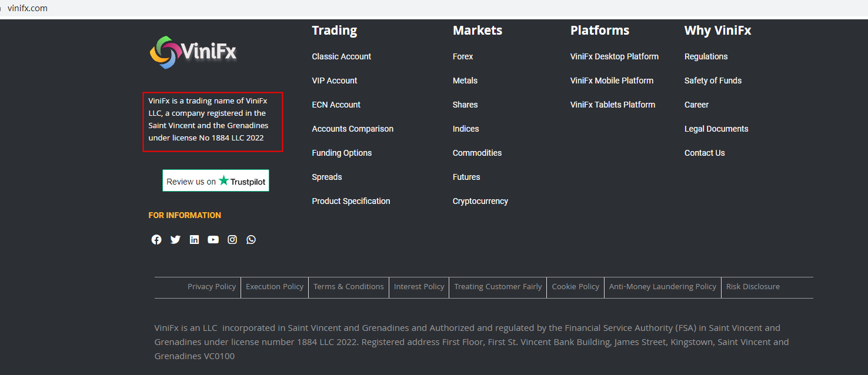View Funding Options page
This screenshot has width=868, height=375.
click(x=342, y=153)
